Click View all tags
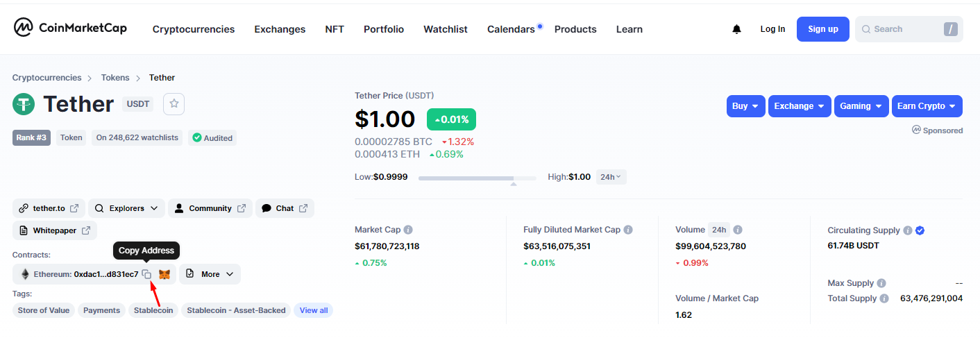The height and width of the screenshot is (338, 980). pos(314,310)
